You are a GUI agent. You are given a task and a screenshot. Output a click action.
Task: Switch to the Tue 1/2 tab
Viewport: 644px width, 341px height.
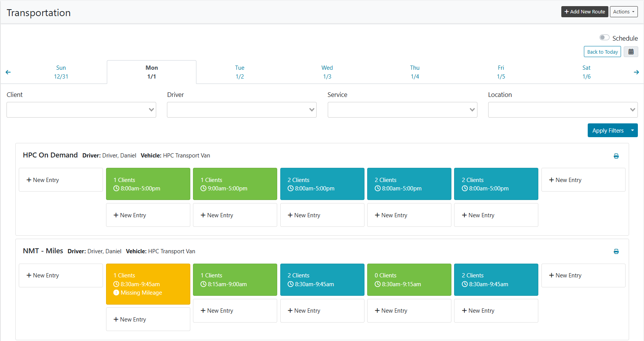pos(240,72)
